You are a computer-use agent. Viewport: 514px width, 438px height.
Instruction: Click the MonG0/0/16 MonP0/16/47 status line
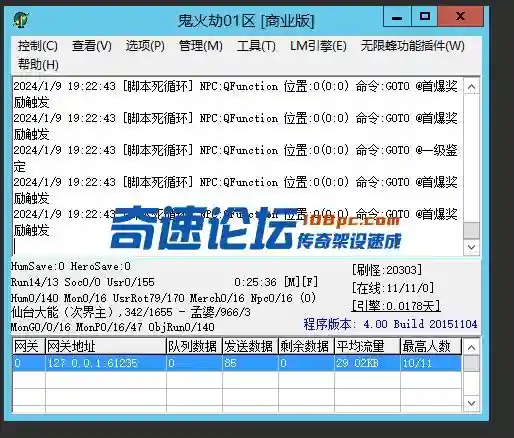pos(113,327)
